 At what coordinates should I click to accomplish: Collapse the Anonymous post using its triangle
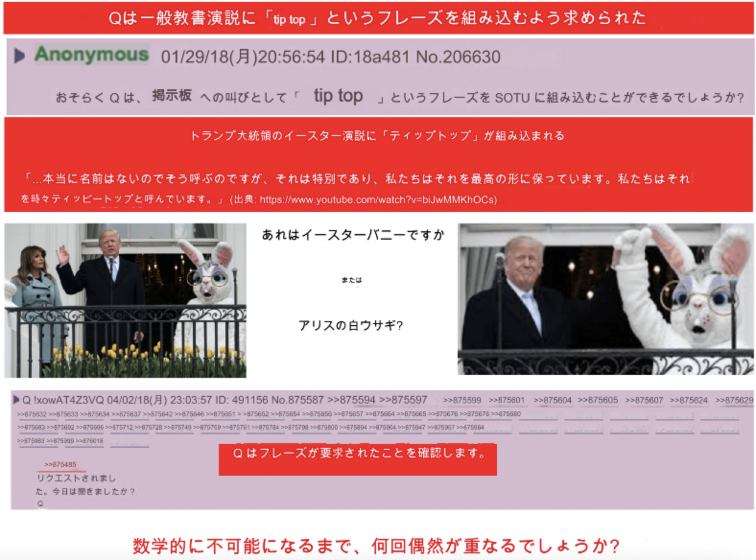click(19, 56)
